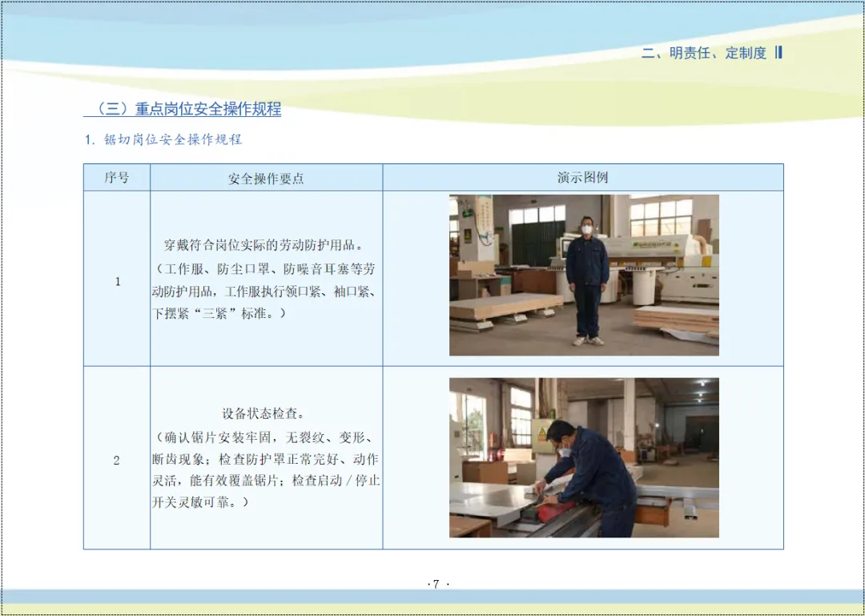Select photo of worker standing in workshop
Image resolution: width=865 pixels, height=616 pixels.
(584, 275)
